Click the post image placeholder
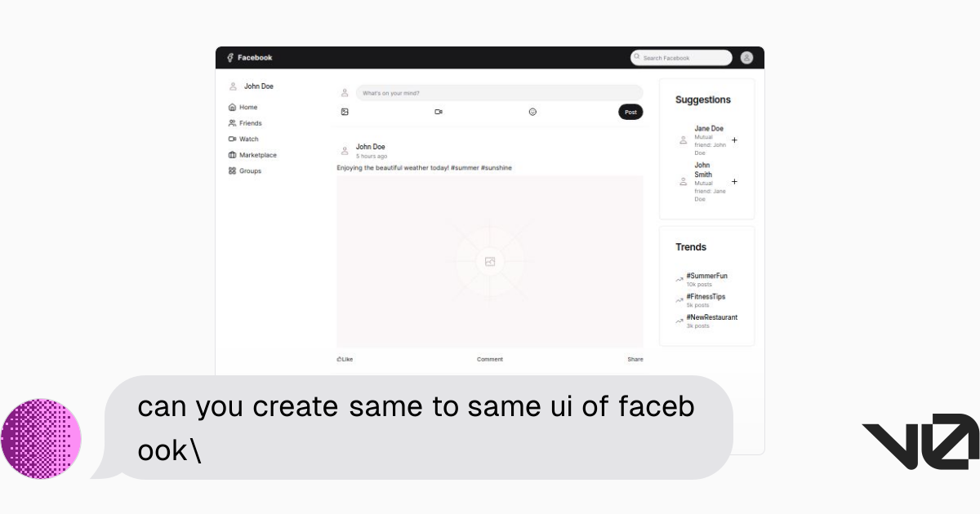 pos(490,261)
